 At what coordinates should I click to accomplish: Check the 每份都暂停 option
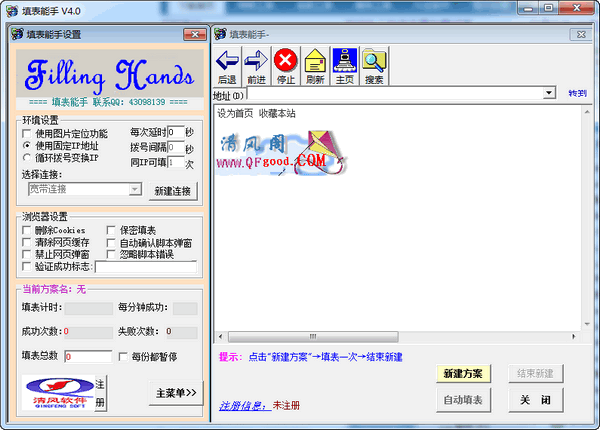(124, 356)
